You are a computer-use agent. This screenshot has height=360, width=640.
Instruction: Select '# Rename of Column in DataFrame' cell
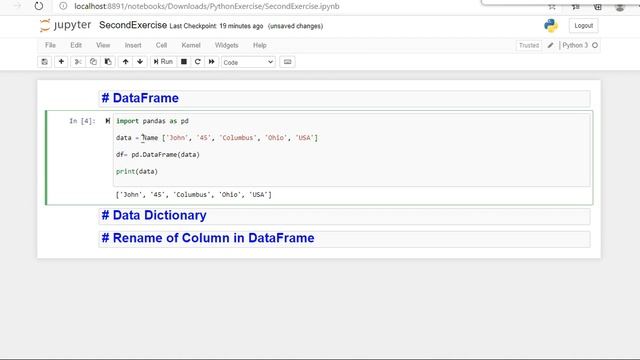(344, 238)
